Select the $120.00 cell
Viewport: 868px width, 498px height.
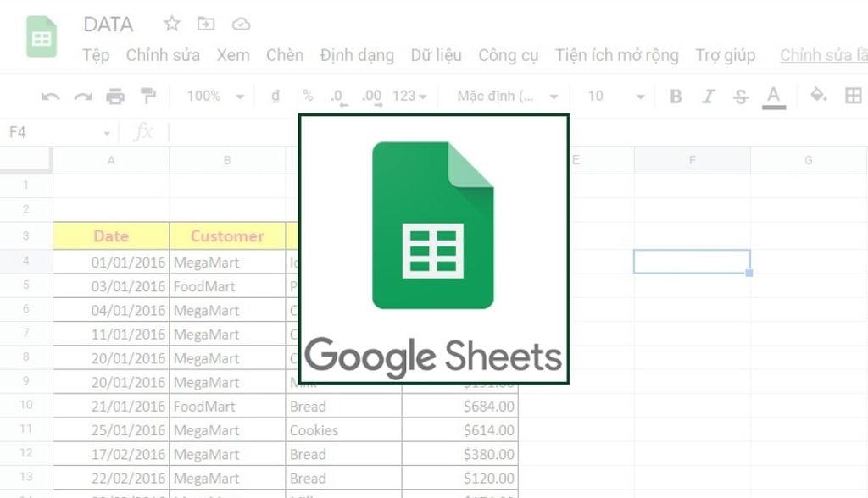459,478
